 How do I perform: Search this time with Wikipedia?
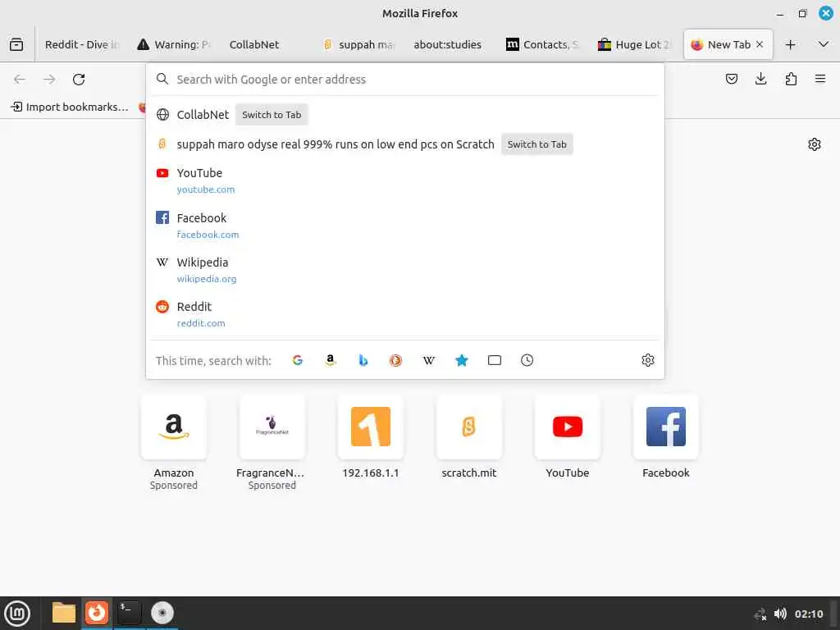(x=428, y=361)
